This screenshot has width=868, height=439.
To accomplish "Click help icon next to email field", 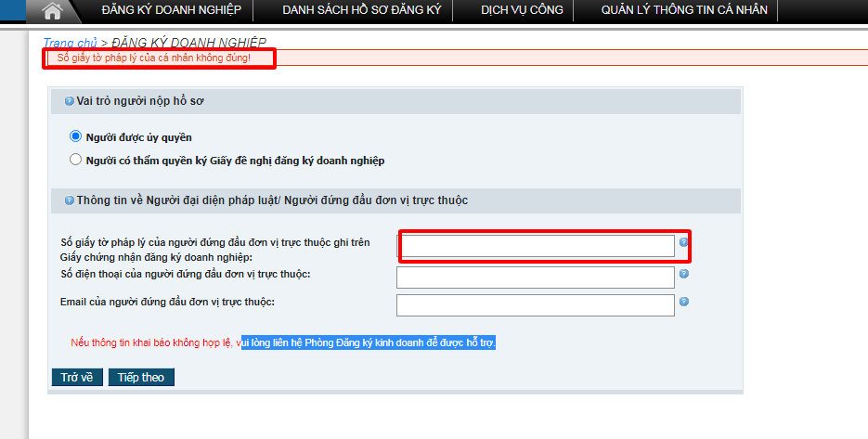I will pos(684,303).
